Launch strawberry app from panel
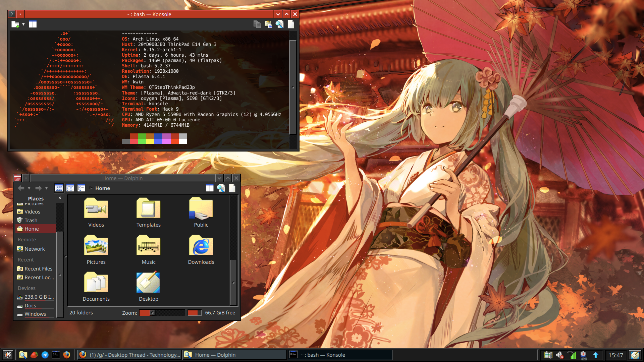The height and width of the screenshot is (362, 644). (x=34, y=355)
